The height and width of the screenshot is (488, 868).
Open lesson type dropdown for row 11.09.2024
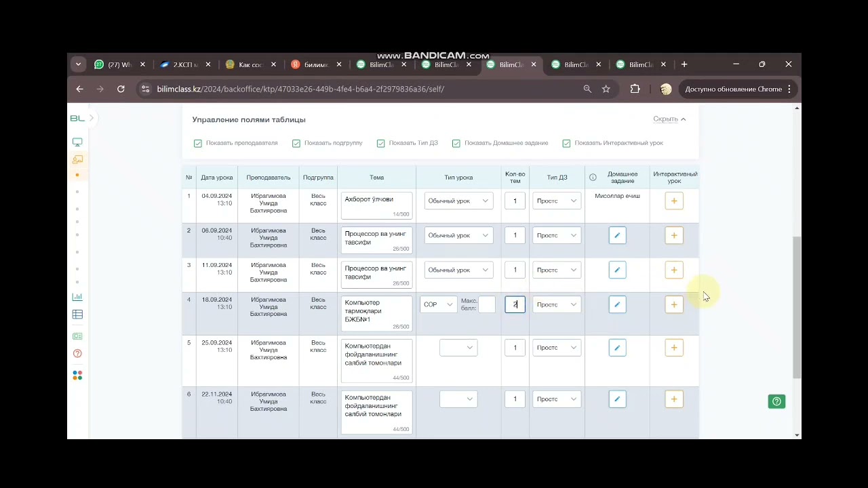458,270
